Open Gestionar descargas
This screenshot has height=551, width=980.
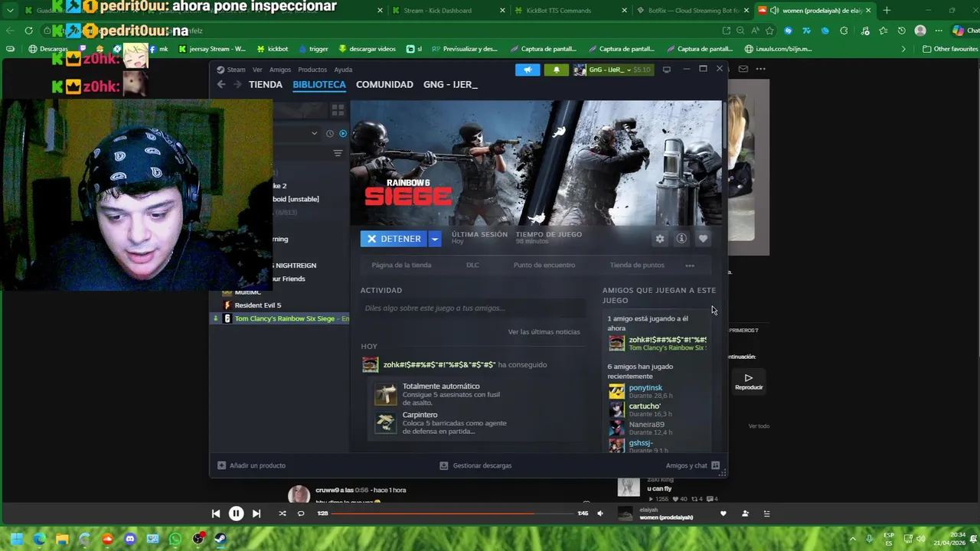point(475,465)
